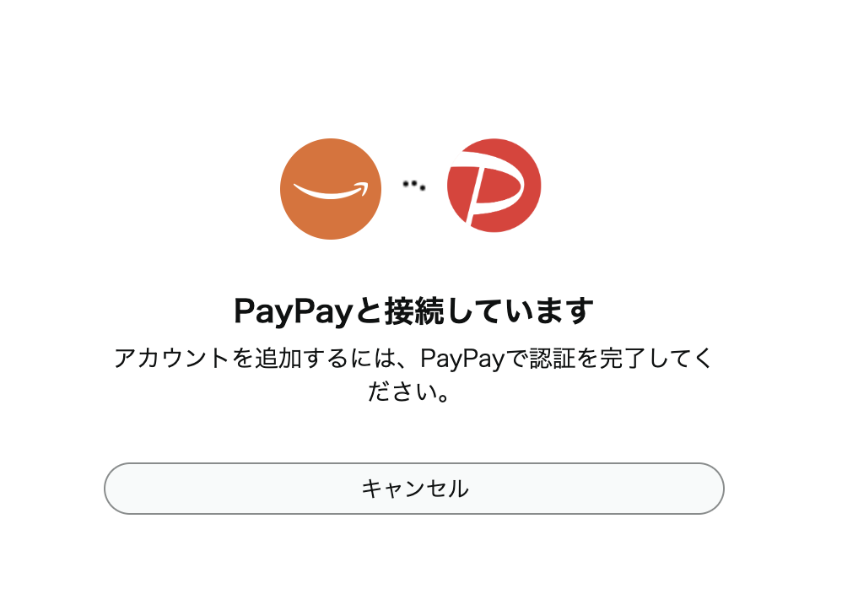Click the connecting dots between logos

point(414,186)
